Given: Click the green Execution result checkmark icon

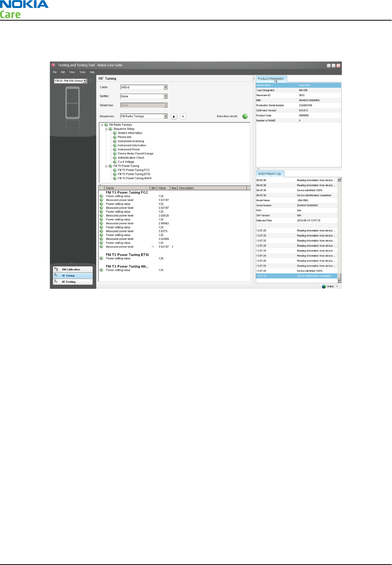Looking at the screenshot, I should pyautogui.click(x=245, y=117).
